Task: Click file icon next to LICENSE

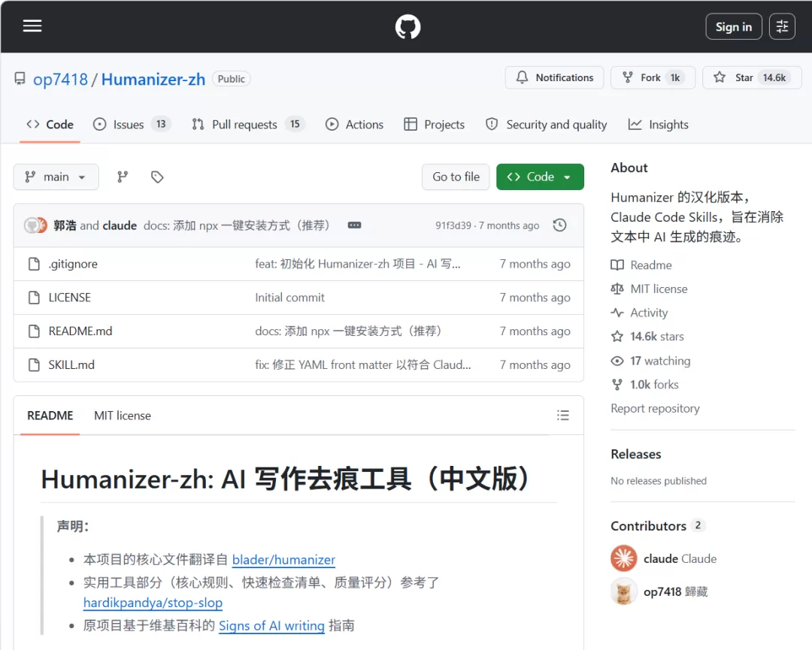Action: (34, 298)
